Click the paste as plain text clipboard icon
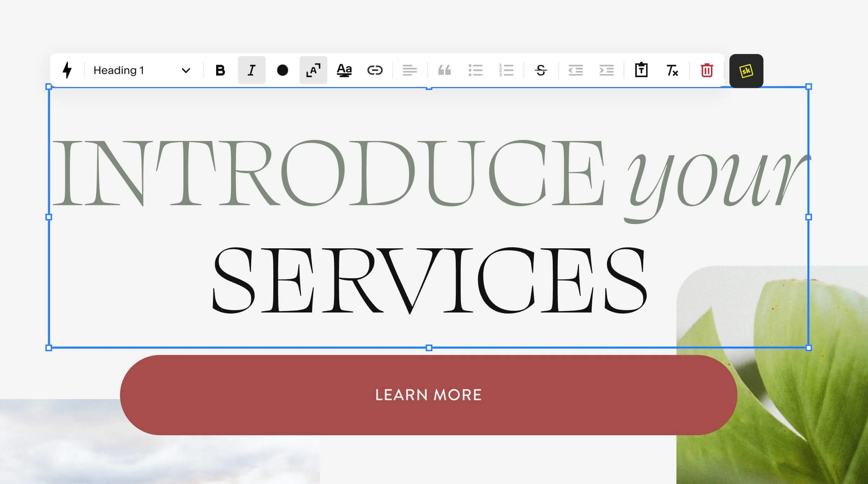 [641, 70]
